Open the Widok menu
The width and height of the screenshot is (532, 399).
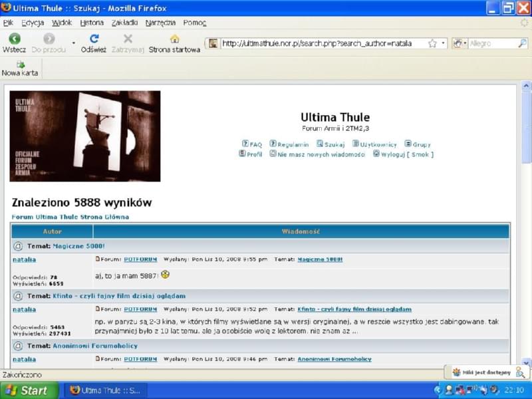pyautogui.click(x=62, y=23)
